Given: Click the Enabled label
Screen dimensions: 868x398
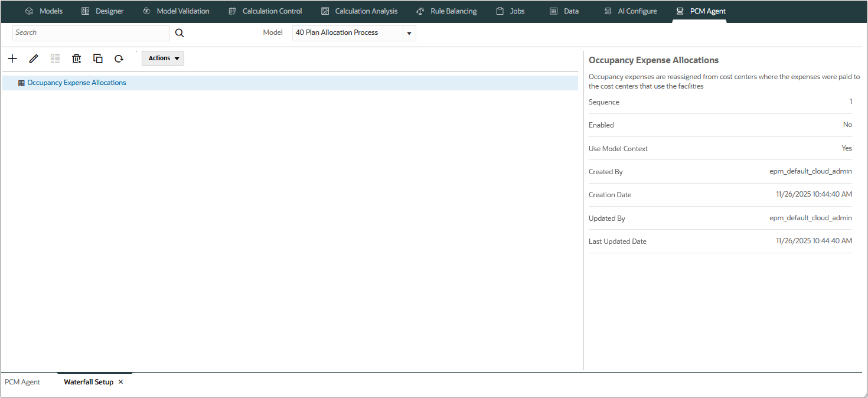Looking at the screenshot, I should click(x=601, y=125).
